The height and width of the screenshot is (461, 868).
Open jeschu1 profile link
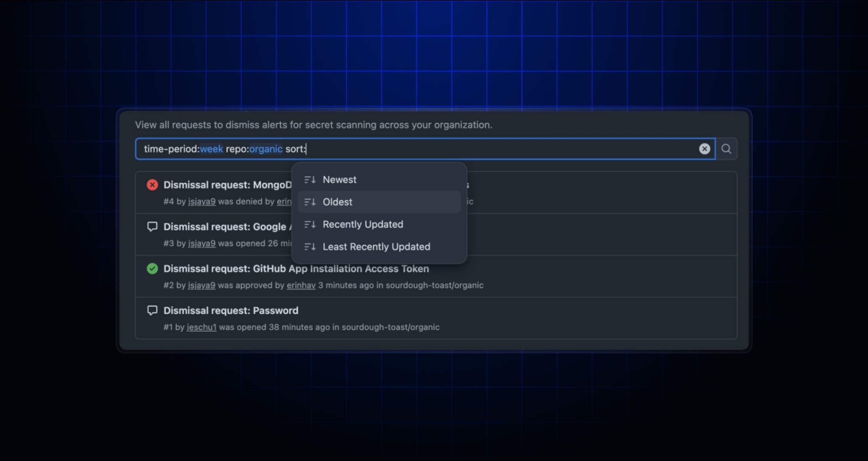(202, 327)
